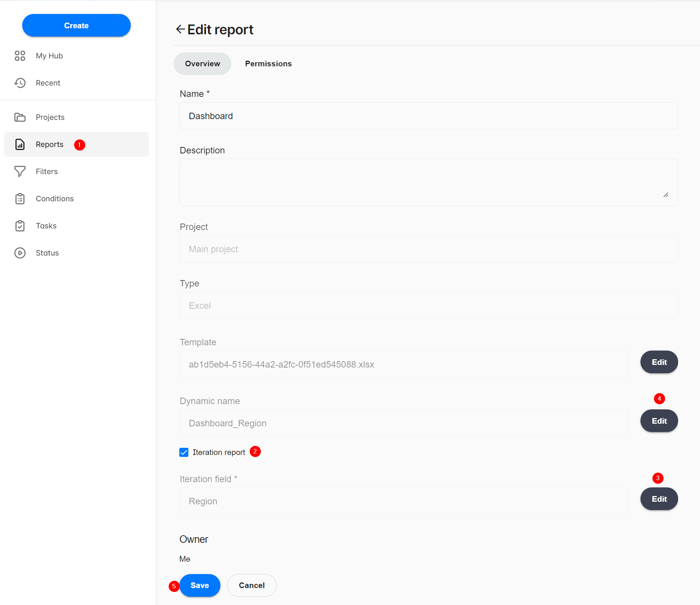Click inside the Description text area
The height and width of the screenshot is (605, 700).
(x=428, y=182)
